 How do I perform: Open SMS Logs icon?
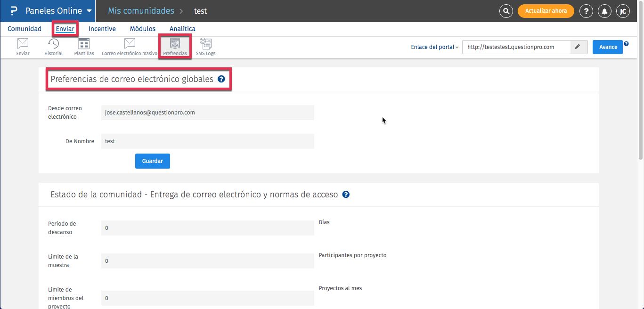(205, 44)
